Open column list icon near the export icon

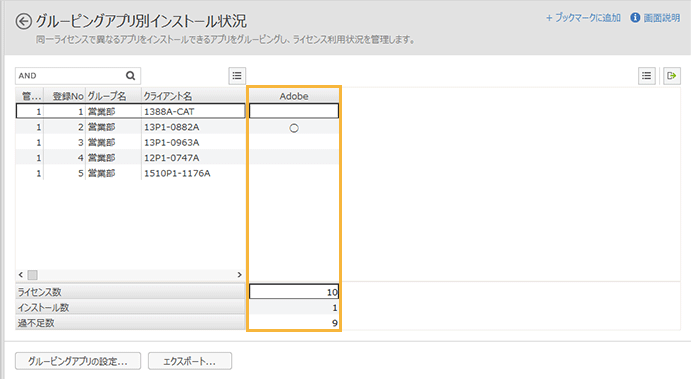pos(646,76)
